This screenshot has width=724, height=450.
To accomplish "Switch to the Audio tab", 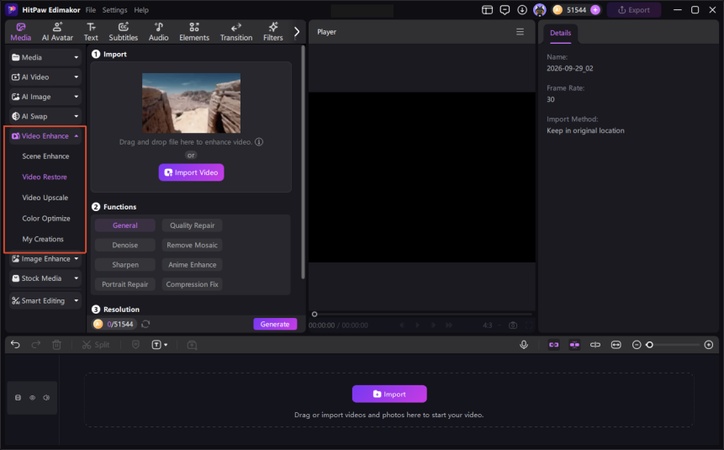I will point(158,32).
